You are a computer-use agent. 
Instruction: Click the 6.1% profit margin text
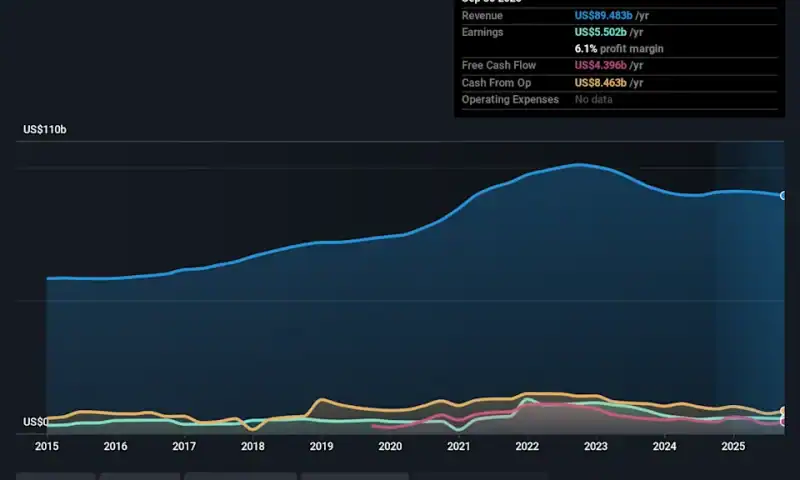619,49
